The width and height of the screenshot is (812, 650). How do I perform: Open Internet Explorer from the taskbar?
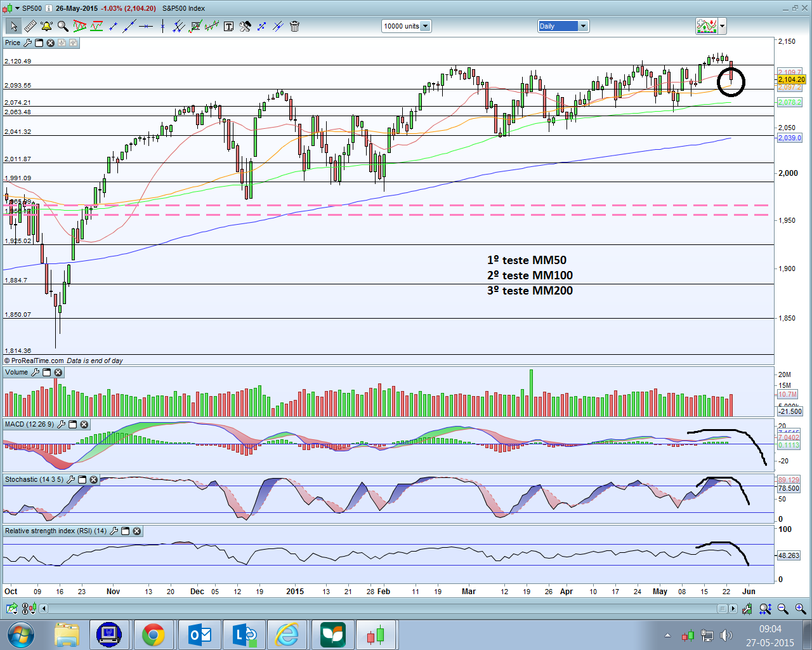point(287,634)
